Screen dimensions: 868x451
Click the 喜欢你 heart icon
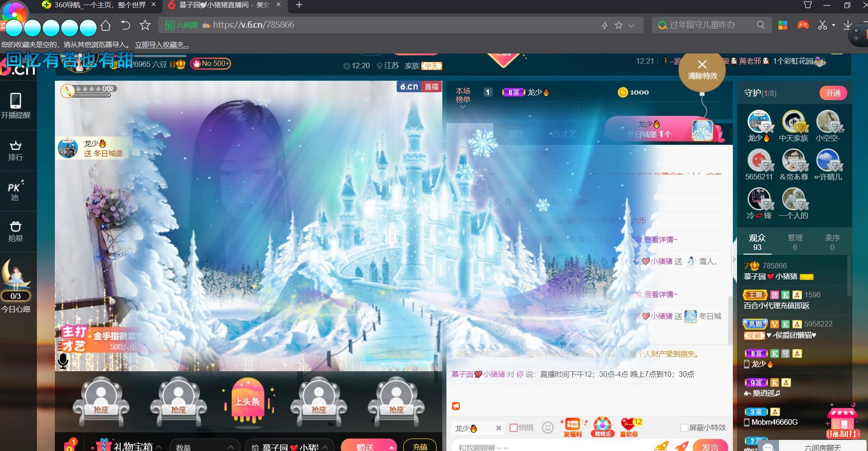629,427
